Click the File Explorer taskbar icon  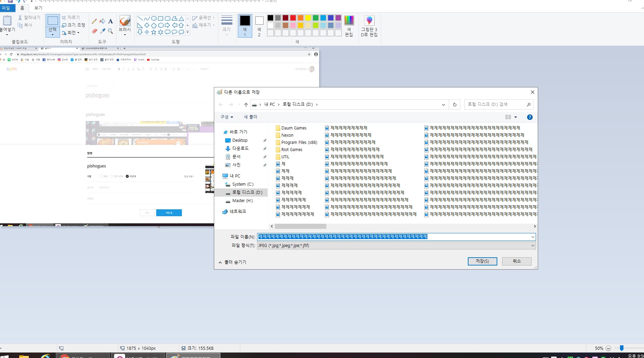click(x=24, y=356)
